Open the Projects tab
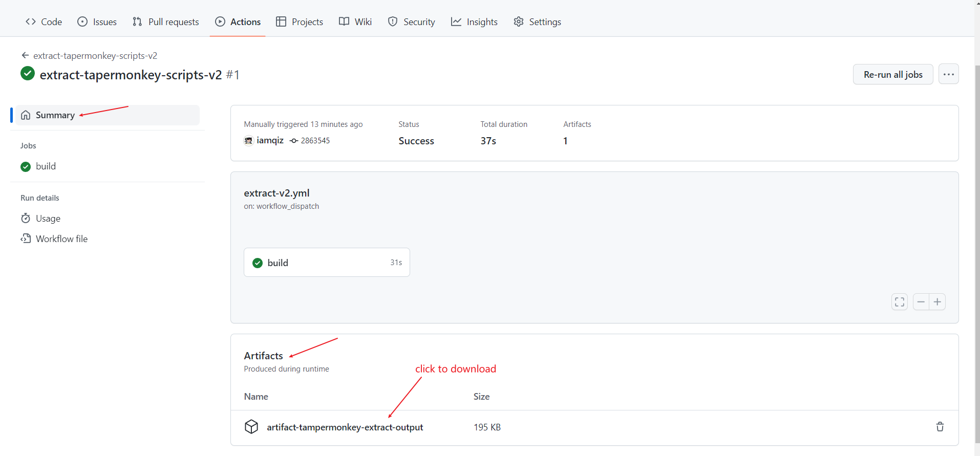The height and width of the screenshot is (456, 980). pos(300,21)
